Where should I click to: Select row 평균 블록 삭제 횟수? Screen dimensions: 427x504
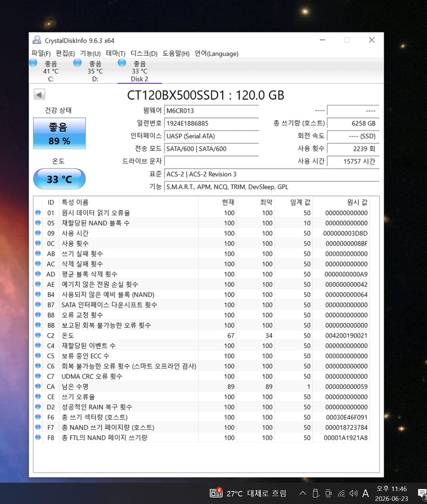tap(202, 274)
